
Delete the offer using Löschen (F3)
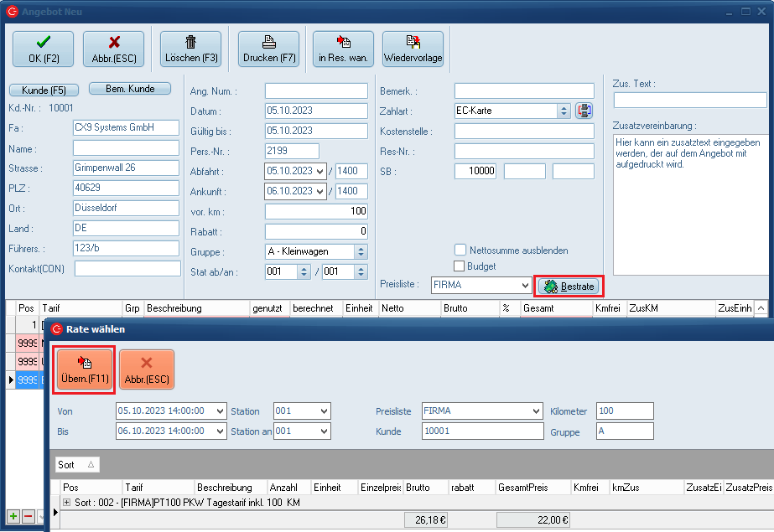(190, 49)
